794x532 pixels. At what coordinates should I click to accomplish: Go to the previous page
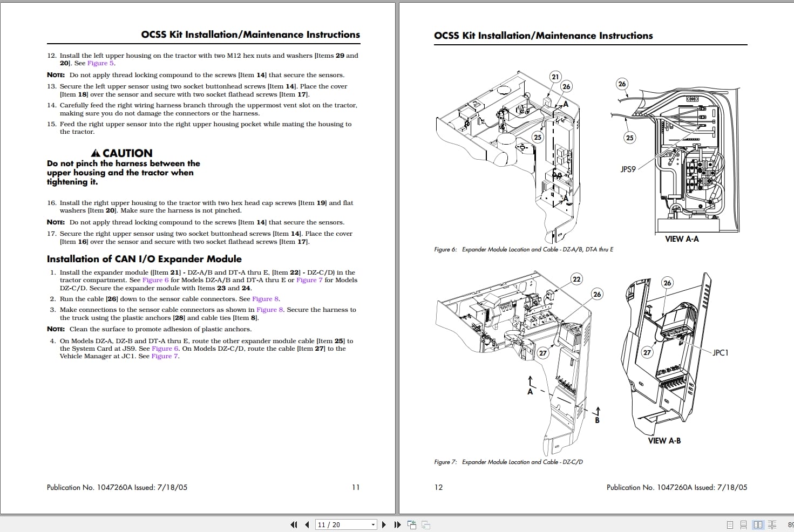pyautogui.click(x=307, y=524)
